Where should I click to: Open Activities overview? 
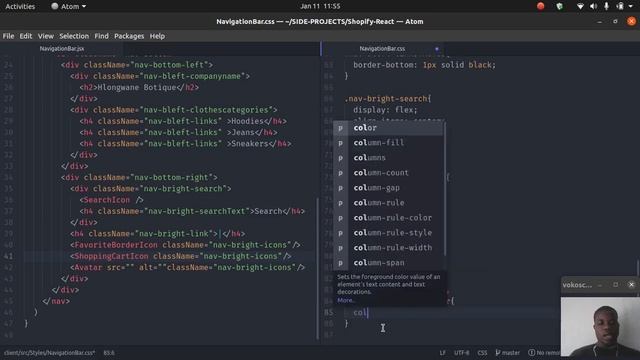20,6
